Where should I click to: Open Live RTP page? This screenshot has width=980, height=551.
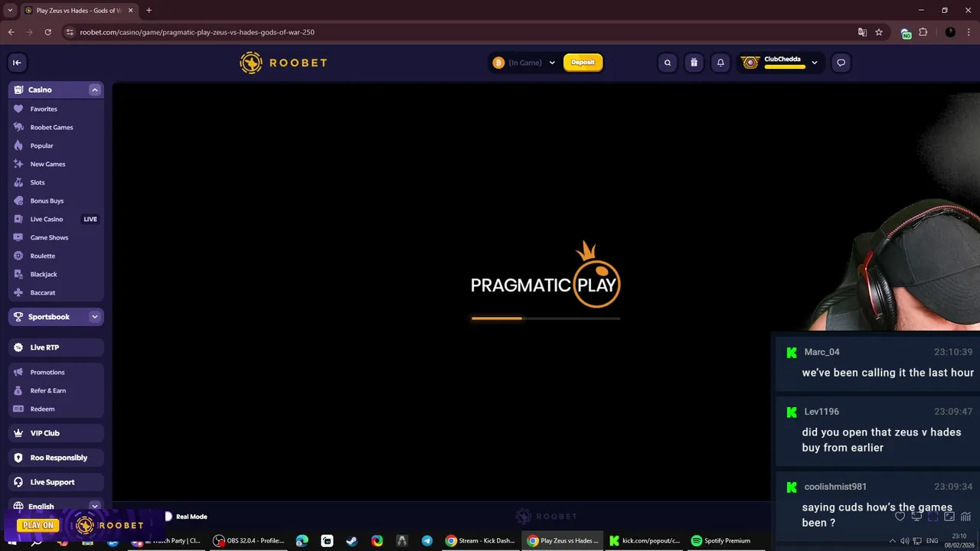click(x=56, y=347)
